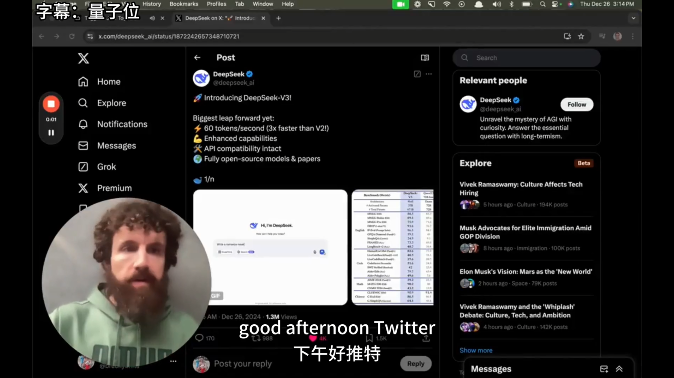This screenshot has height=378, width=674.
Task: Click the 1.3M Views count
Action: point(281,317)
